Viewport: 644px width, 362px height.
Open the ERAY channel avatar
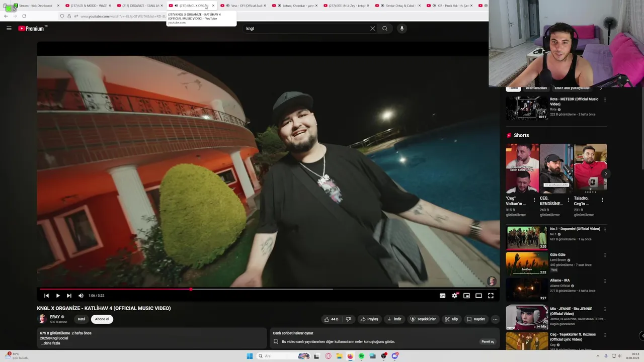(x=42, y=319)
